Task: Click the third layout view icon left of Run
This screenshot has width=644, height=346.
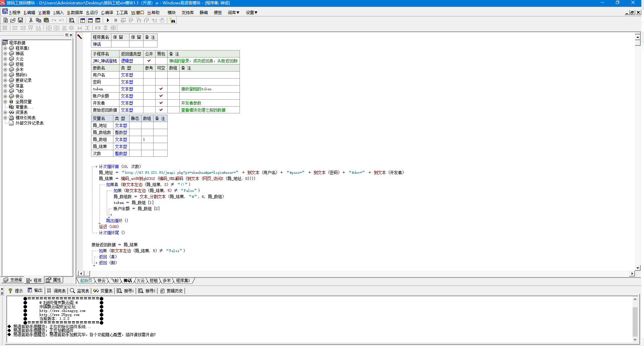Action: [98, 20]
